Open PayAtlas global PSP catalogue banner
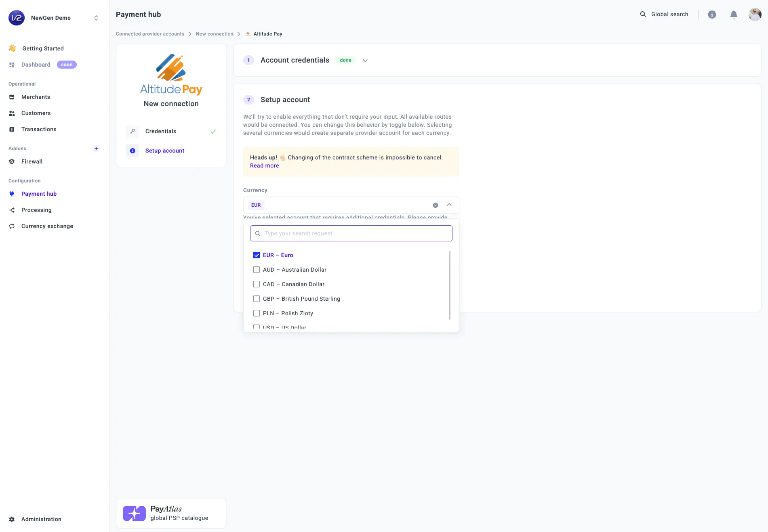 click(x=171, y=513)
